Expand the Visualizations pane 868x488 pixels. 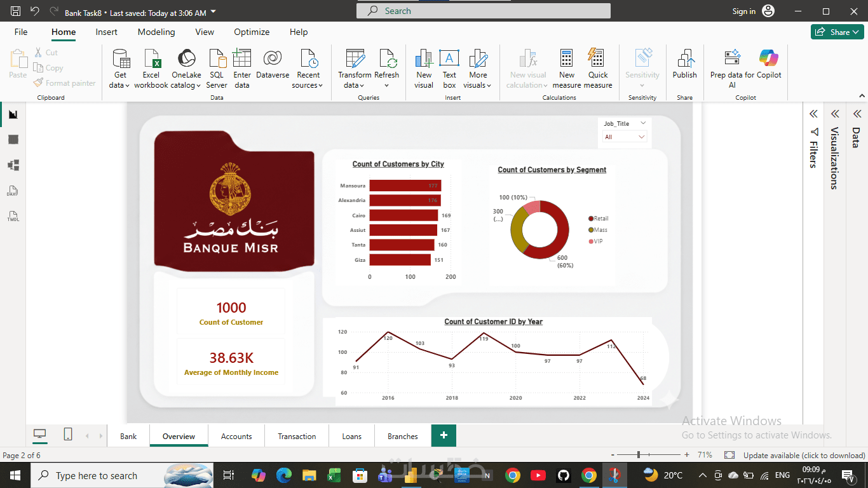(x=835, y=114)
